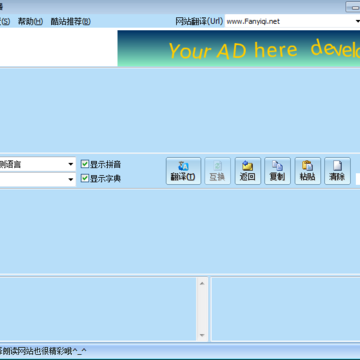Click the 清除 clear button
360x360 pixels.
[x=337, y=171]
